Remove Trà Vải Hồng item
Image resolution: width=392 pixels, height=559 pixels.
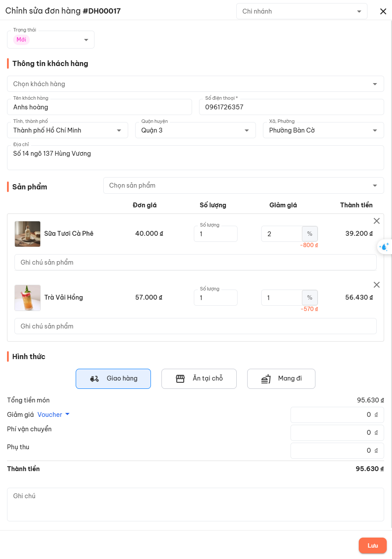click(376, 285)
